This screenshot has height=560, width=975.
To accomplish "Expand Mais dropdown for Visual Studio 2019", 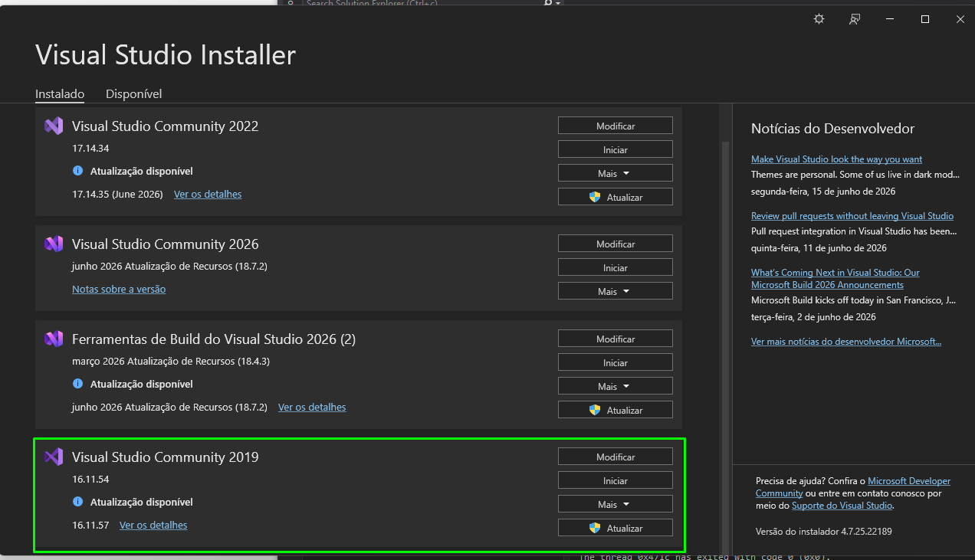I will [x=616, y=504].
